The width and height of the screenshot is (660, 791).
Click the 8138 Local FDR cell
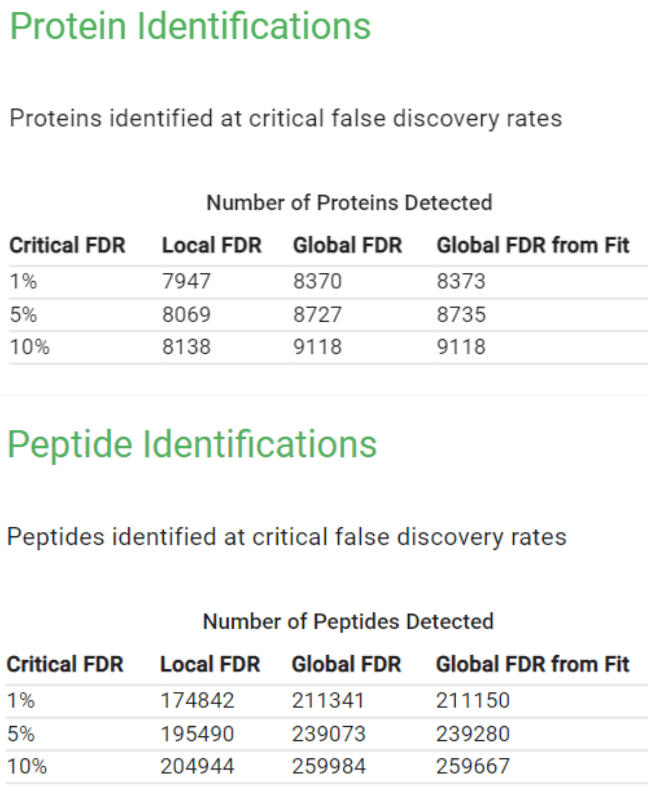point(186,348)
